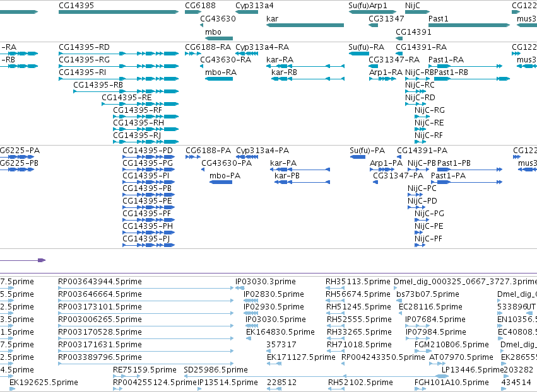Open EST RP003643944.5prime
This screenshot has width=537, height=392.
tap(100, 282)
